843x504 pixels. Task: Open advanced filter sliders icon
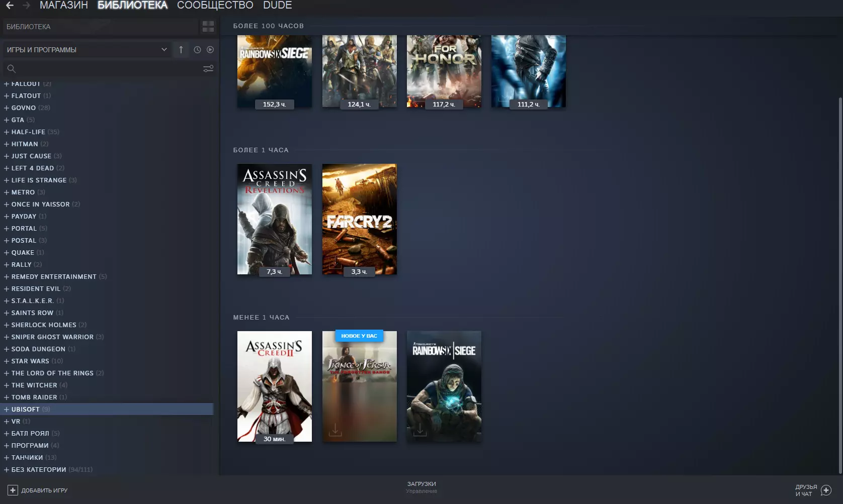click(208, 68)
